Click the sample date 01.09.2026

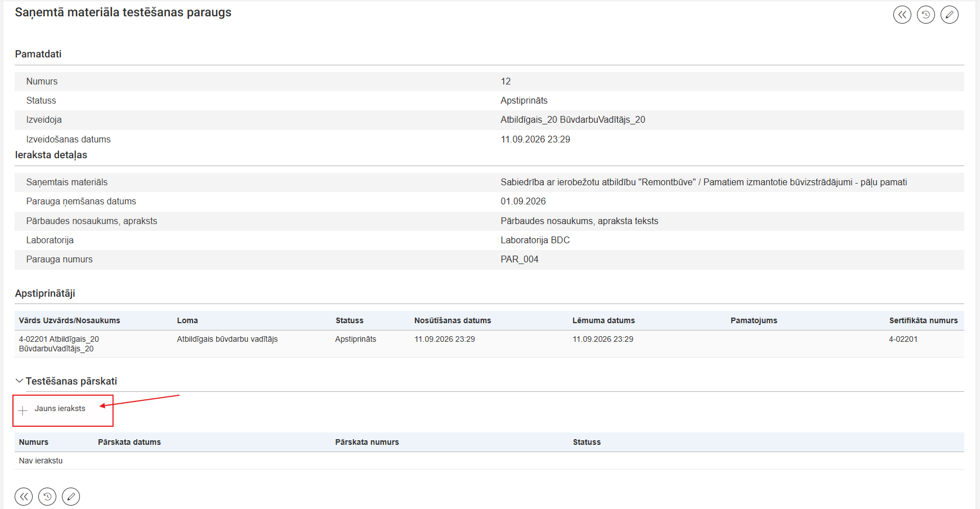click(523, 202)
